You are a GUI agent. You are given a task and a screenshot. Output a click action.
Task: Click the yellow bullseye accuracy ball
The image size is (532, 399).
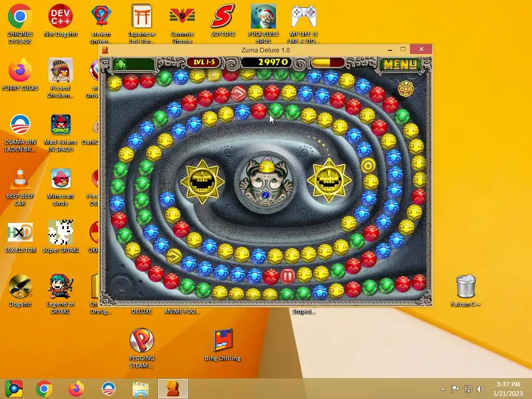(368, 166)
